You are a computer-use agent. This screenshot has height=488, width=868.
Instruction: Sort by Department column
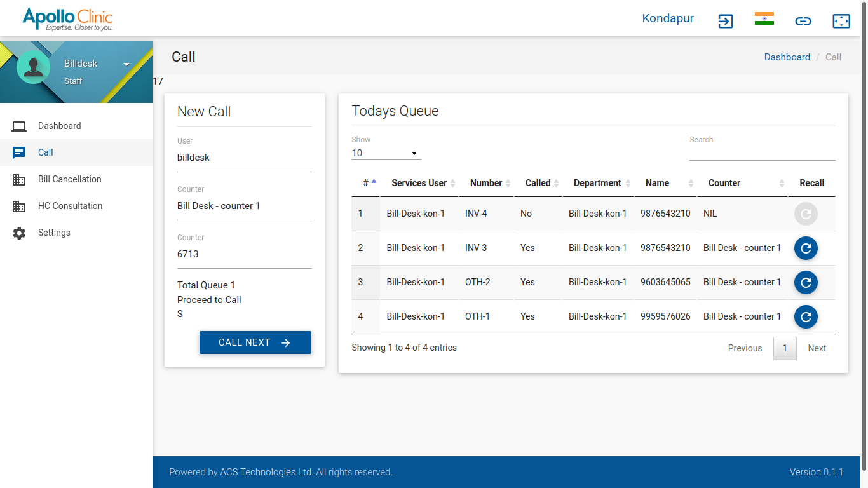coord(597,183)
